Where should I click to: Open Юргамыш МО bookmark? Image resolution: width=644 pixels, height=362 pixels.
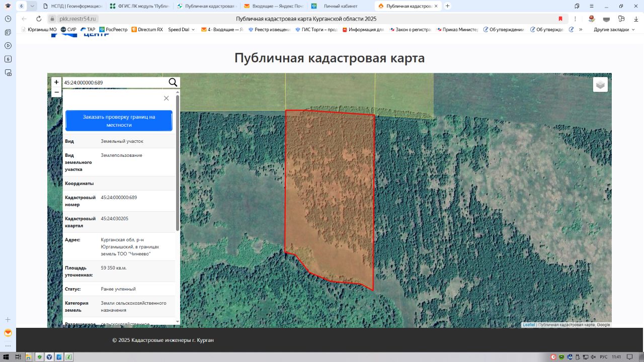click(x=39, y=30)
